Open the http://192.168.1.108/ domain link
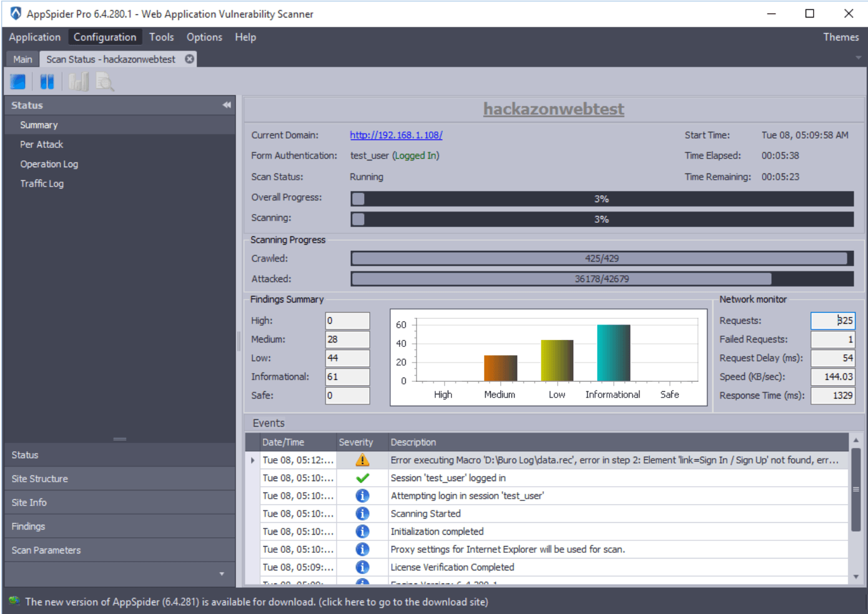The height and width of the screenshot is (614, 868). 396,135
